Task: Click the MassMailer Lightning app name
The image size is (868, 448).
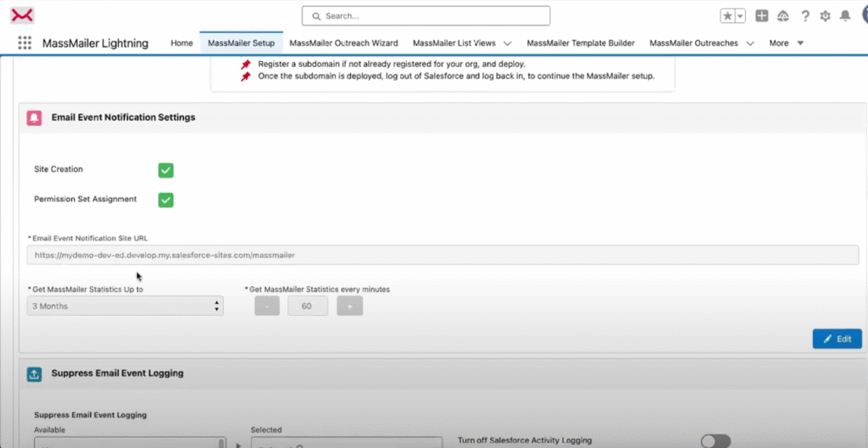Action: (95, 43)
